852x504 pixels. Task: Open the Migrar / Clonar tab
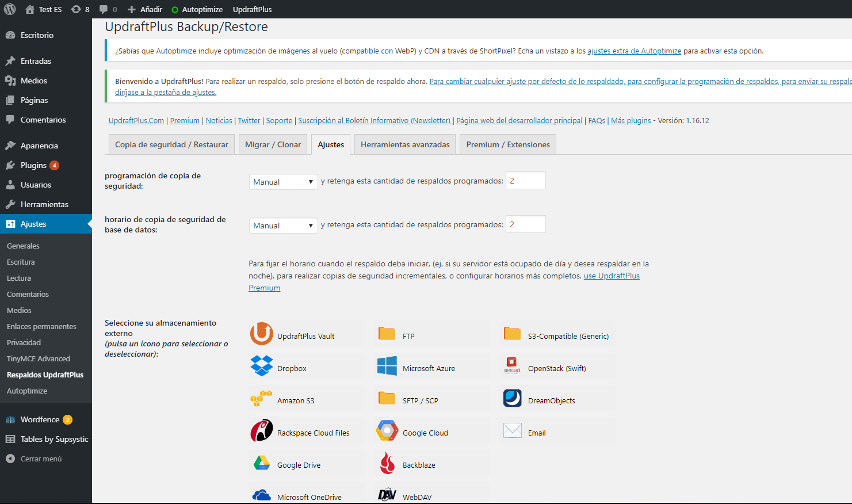point(273,144)
